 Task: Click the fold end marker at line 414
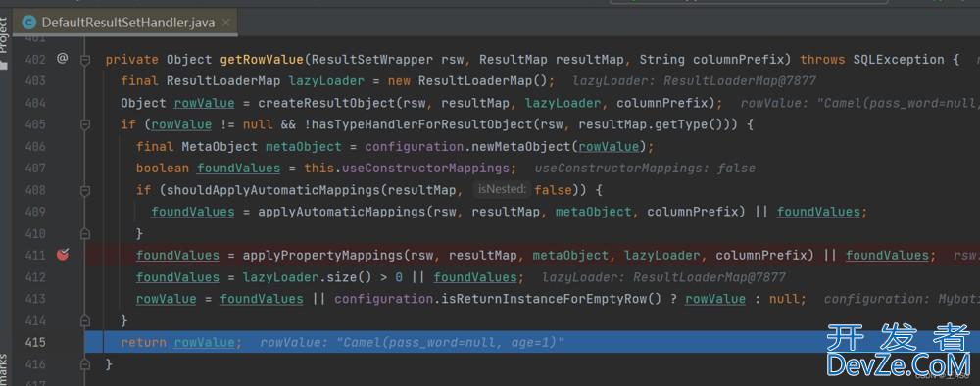pyautogui.click(x=85, y=320)
